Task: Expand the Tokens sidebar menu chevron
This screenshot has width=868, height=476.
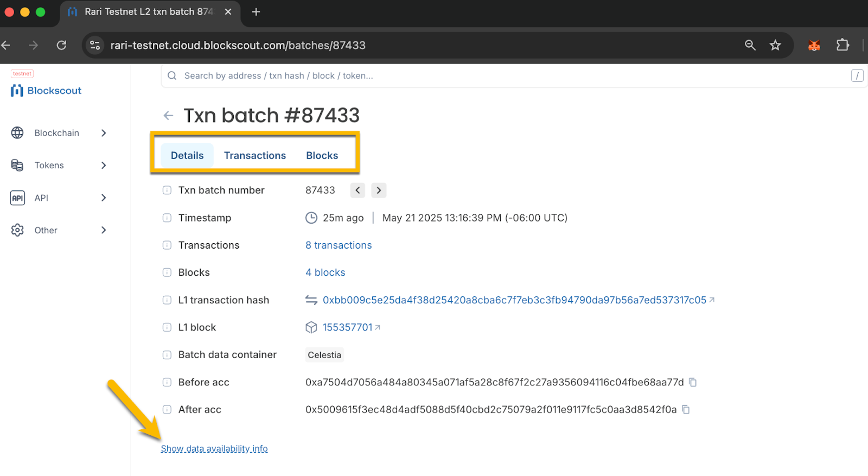Action: click(104, 166)
